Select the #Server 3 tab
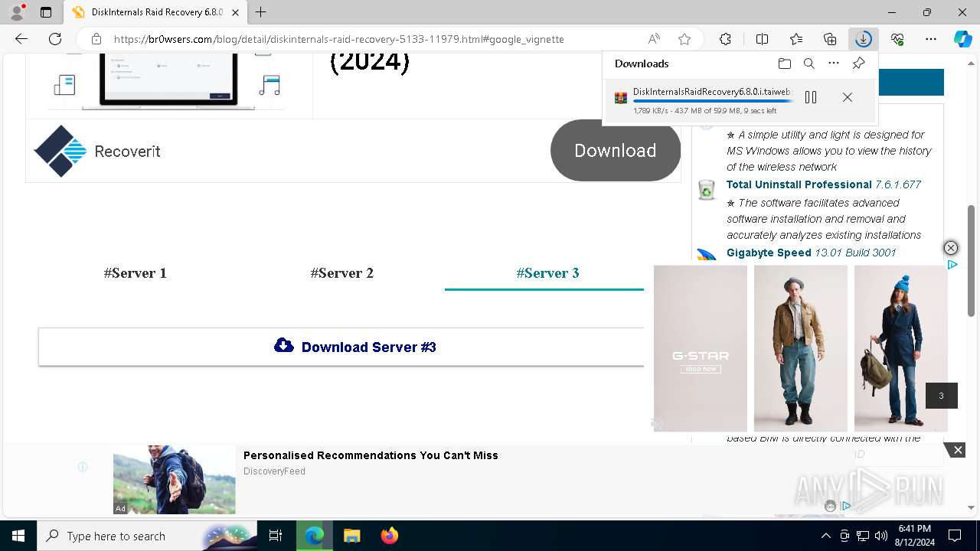980x551 pixels. pyautogui.click(x=547, y=273)
